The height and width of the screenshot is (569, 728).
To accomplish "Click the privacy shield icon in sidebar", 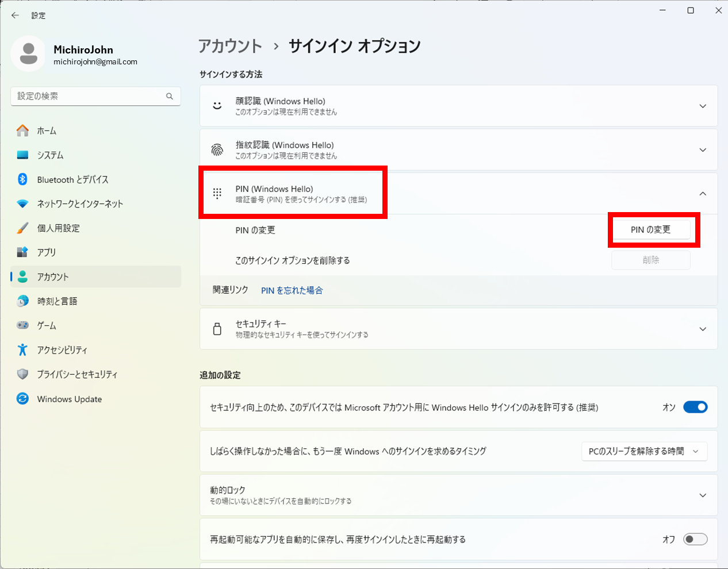I will 22,374.
